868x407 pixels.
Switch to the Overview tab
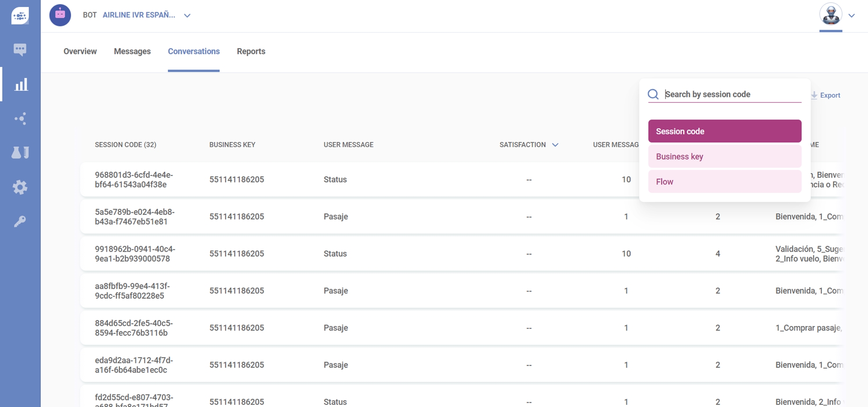pos(80,51)
